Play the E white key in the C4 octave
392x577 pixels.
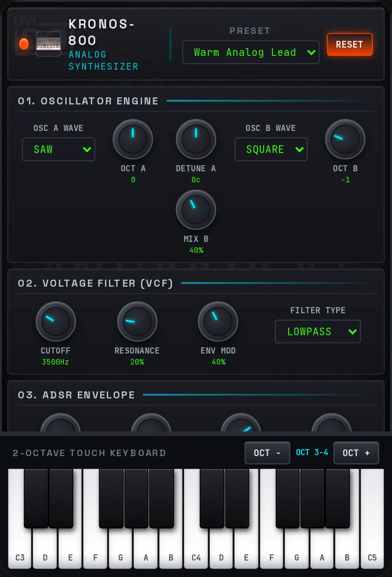coord(246,548)
